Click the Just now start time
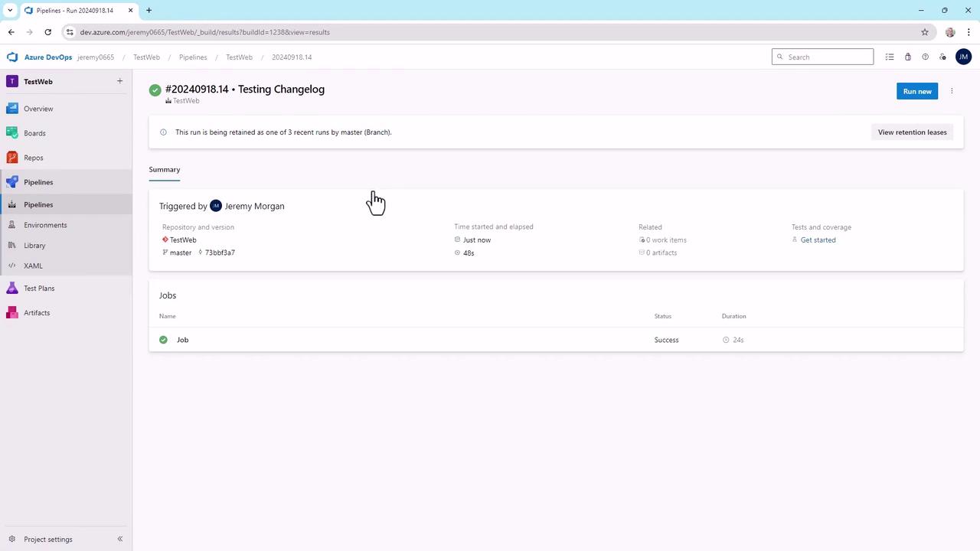 coord(477,240)
